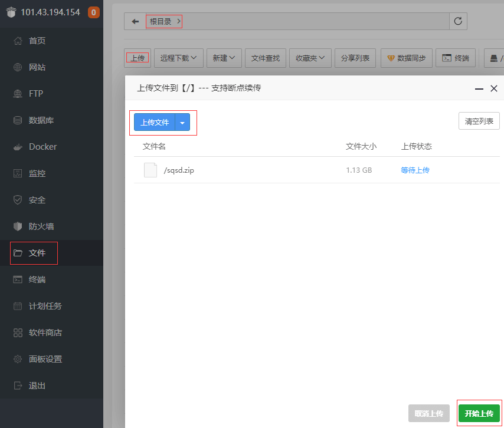Click the 等待上传 status link

[x=415, y=170]
